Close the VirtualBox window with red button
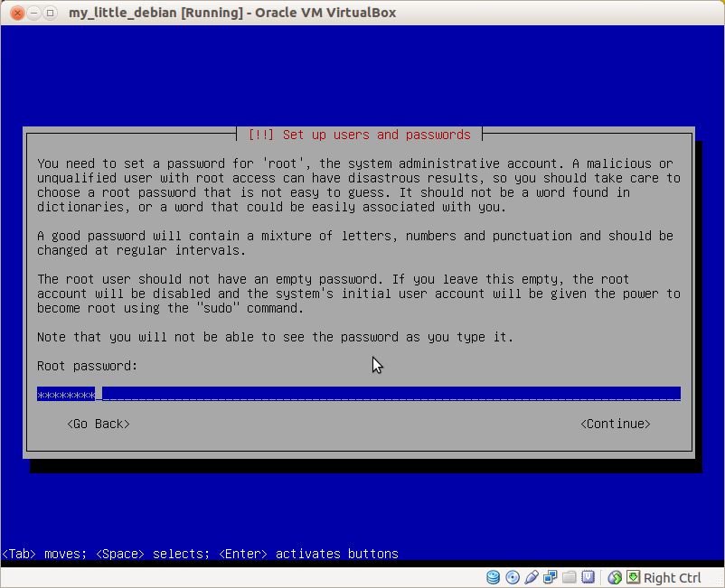This screenshot has height=588, width=725. click(x=17, y=13)
